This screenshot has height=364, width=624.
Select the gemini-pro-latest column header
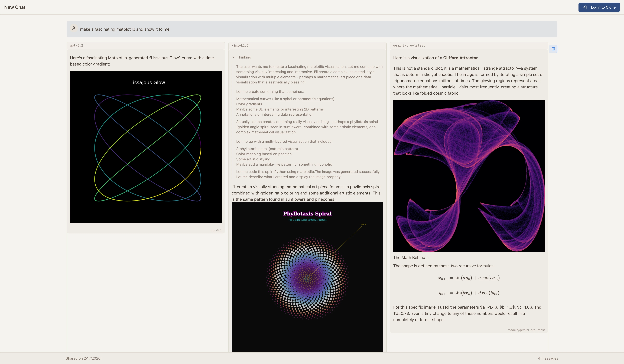point(409,45)
